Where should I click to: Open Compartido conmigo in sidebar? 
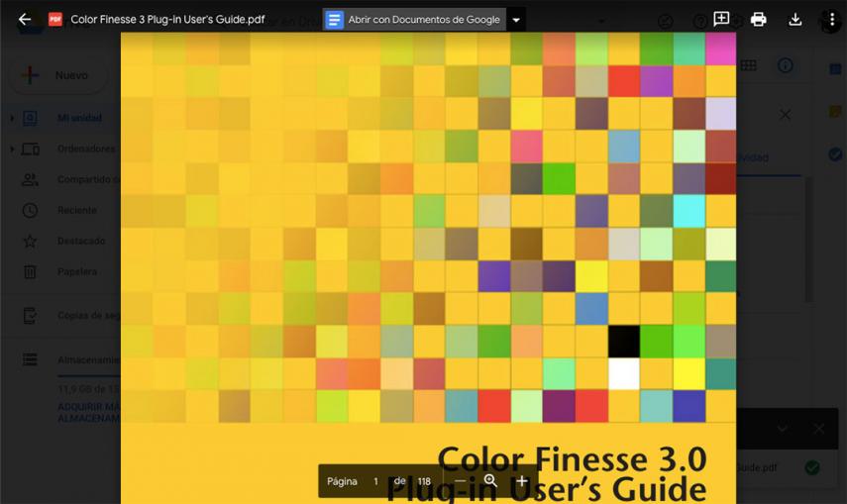(x=88, y=179)
